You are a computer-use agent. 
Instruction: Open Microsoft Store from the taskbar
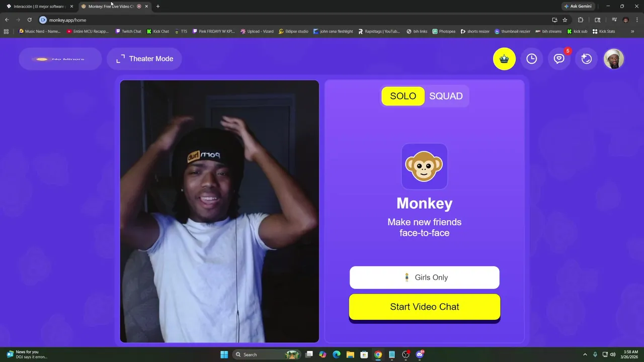coord(364,354)
